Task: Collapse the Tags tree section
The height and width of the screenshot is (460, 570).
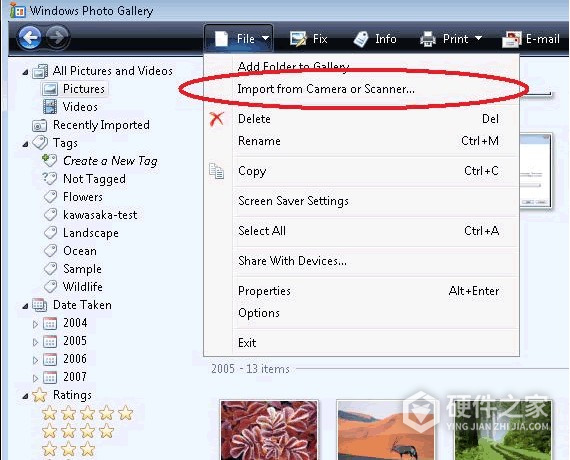Action: click(25, 144)
